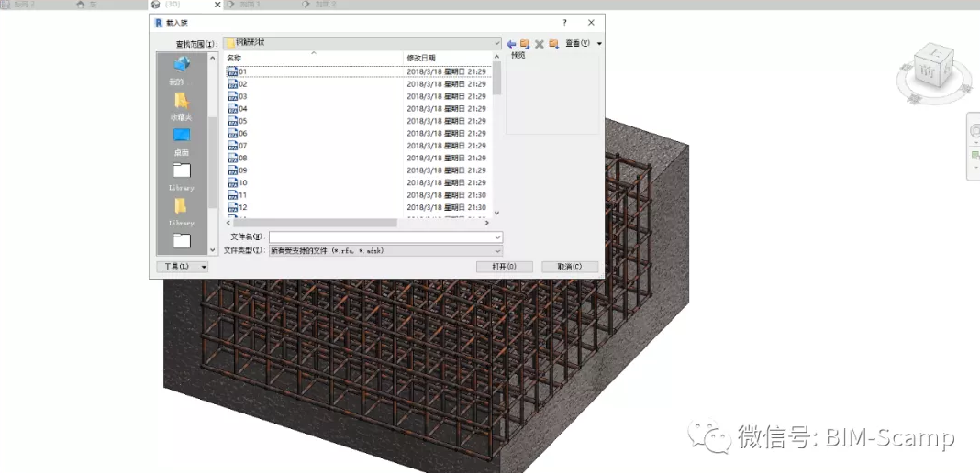Click the 取消 (Cancel) button
Screen dimensions: 980x473
click(570, 267)
